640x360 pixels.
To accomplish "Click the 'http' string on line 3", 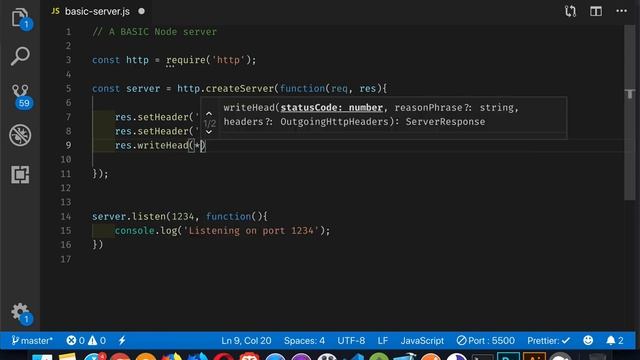I will tap(228, 60).
